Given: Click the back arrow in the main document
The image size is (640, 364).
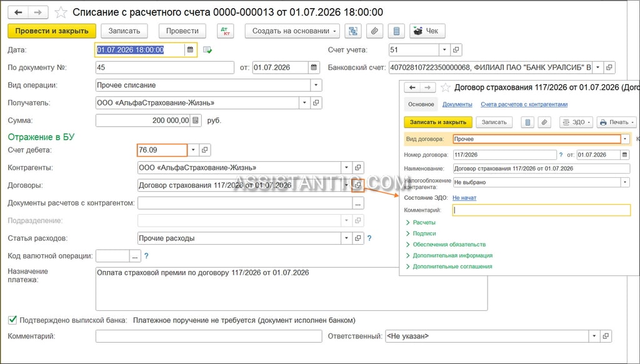Looking at the screenshot, I should [x=18, y=12].
